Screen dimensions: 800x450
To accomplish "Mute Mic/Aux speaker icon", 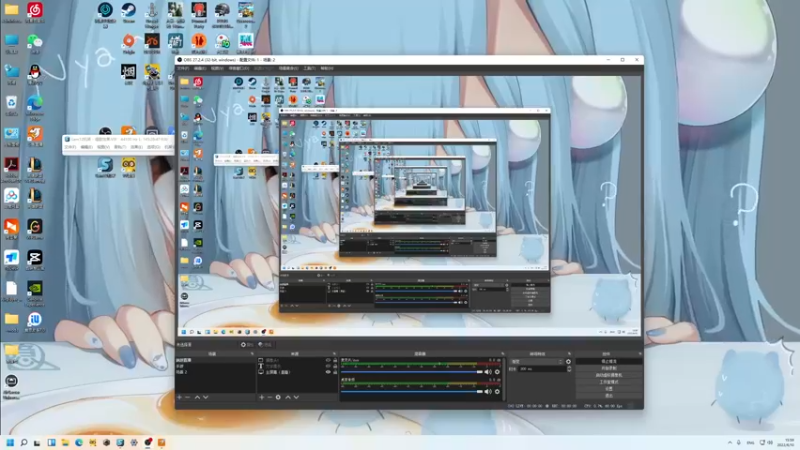I will 488,372.
